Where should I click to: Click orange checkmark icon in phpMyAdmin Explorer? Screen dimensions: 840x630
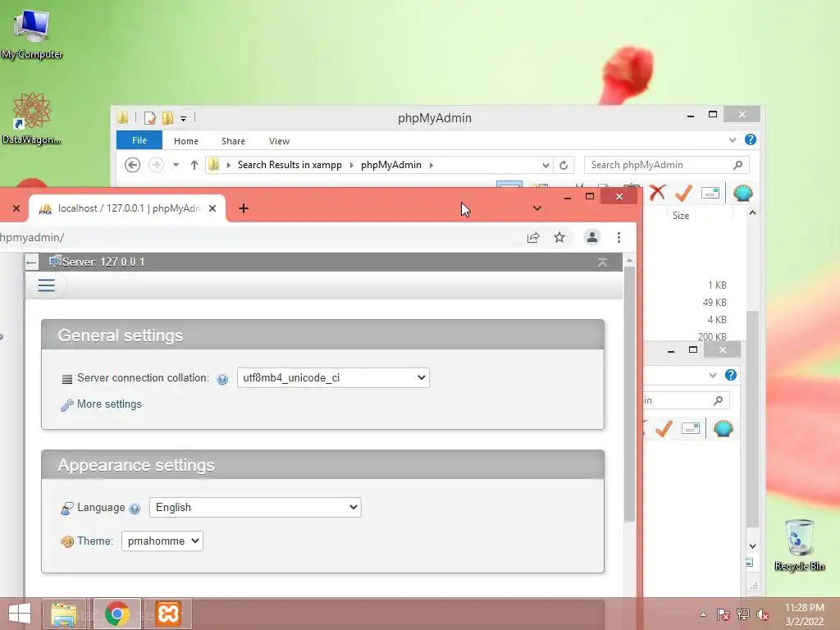pyautogui.click(x=683, y=193)
